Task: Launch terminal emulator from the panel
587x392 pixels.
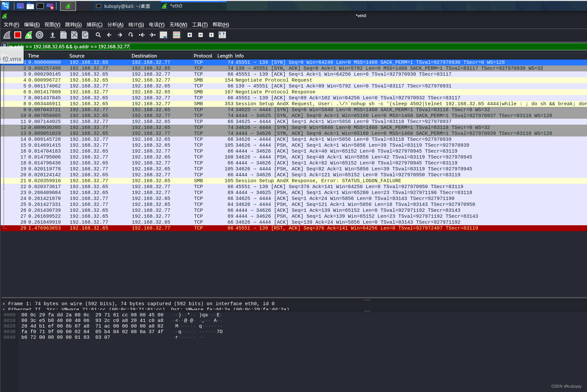Action: coord(40,6)
